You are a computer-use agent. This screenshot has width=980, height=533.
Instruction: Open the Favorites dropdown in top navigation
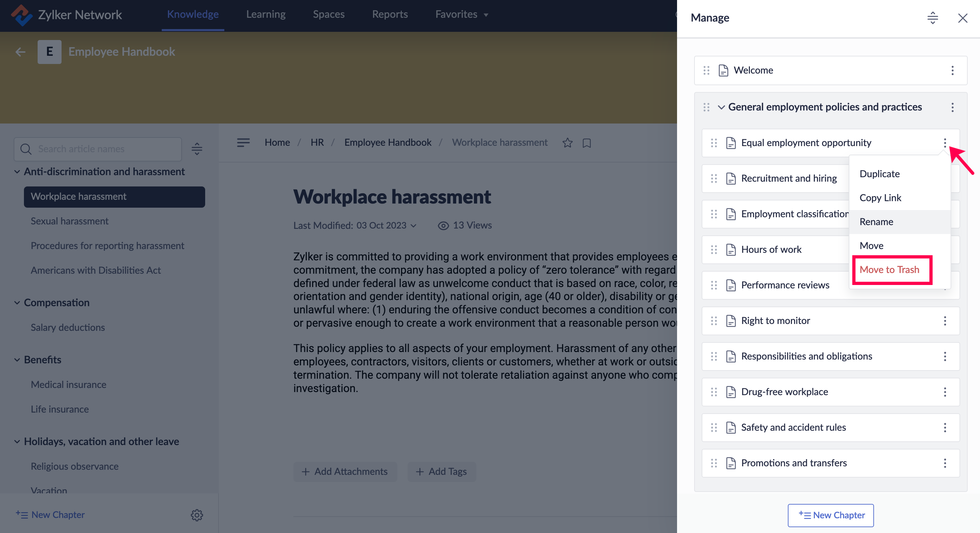pos(462,14)
